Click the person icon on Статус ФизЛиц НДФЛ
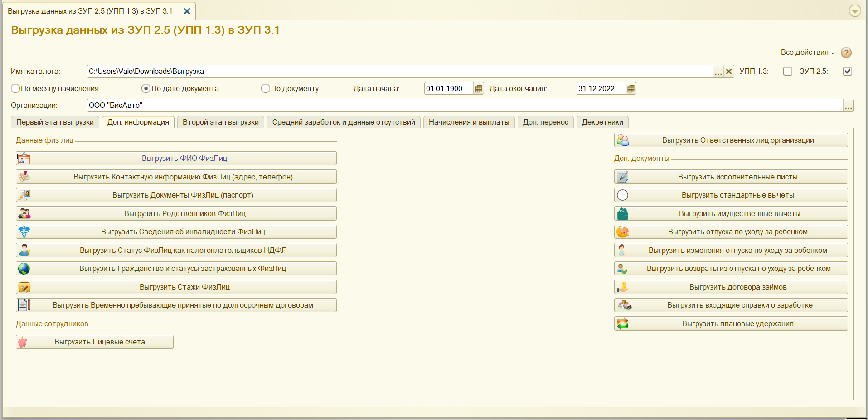The width and height of the screenshot is (868, 420). (24, 250)
